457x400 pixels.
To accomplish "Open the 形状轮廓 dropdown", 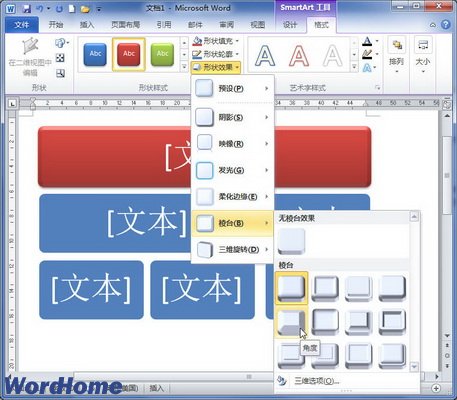I will (x=216, y=54).
